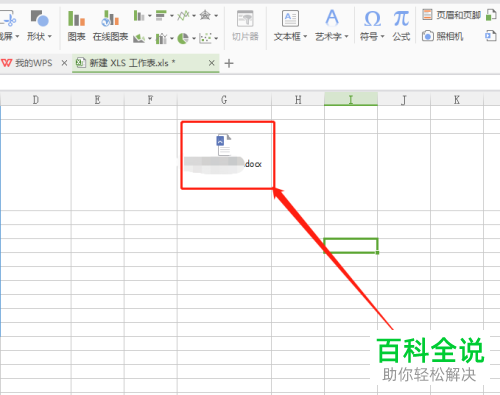
Task: Expand the bar chart dropdown arrow
Action: point(172,15)
